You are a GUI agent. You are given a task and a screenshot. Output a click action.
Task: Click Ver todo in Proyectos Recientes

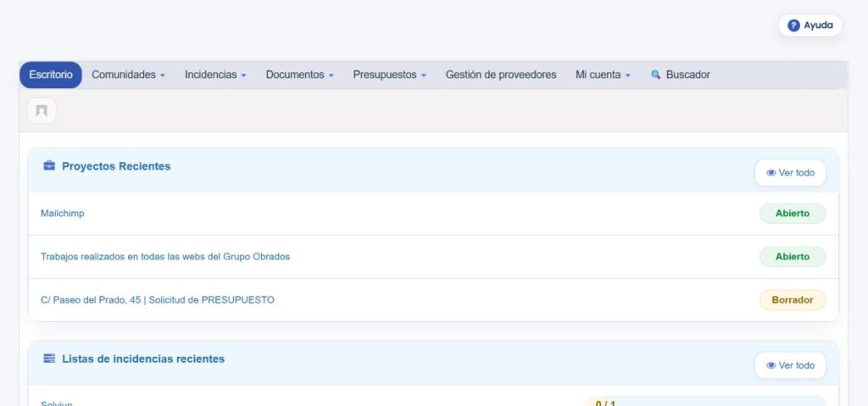pyautogui.click(x=790, y=173)
